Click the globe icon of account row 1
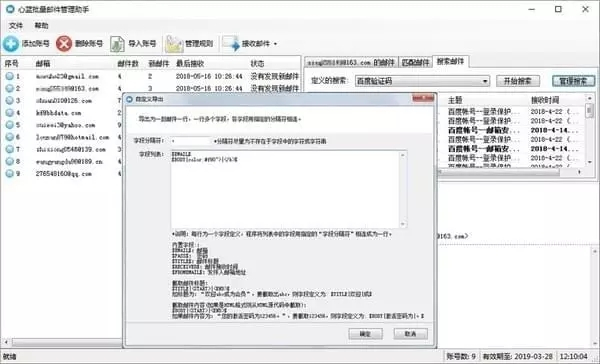 click(x=9, y=76)
